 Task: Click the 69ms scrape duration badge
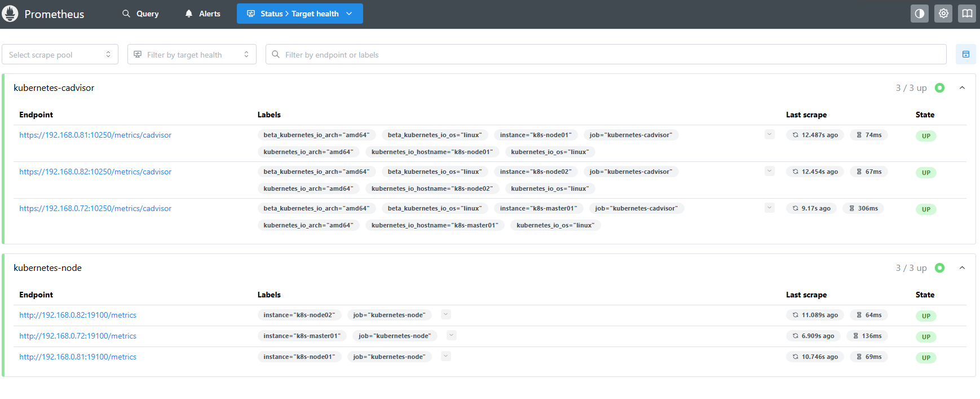click(869, 357)
